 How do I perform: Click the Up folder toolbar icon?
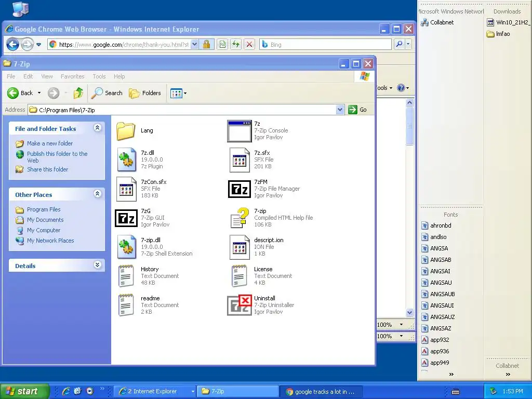pyautogui.click(x=78, y=93)
